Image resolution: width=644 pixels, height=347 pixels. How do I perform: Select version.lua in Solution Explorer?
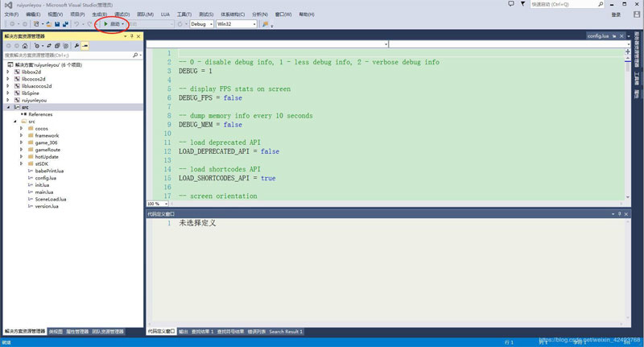pyautogui.click(x=47, y=206)
